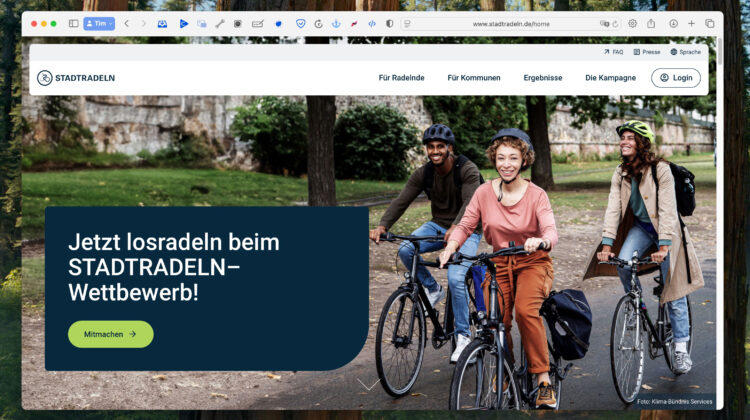750x420 pixels.
Task: Click the blue inbox tray extension icon
Action: [x=162, y=23]
